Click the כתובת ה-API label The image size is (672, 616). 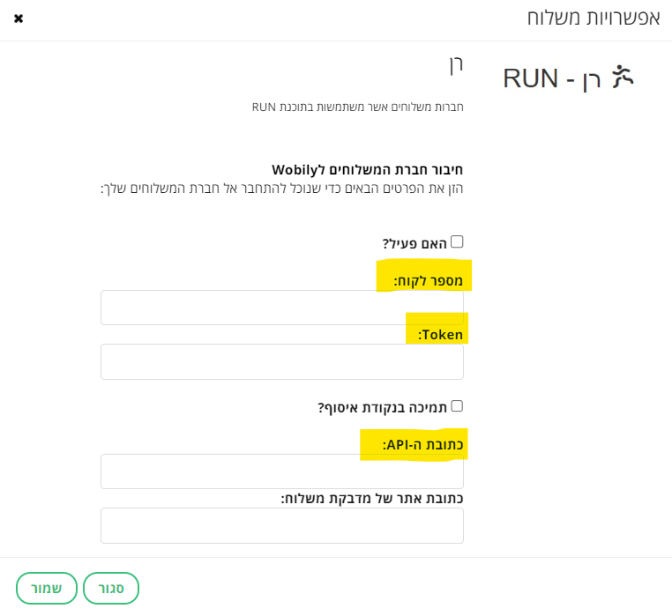click(422, 445)
